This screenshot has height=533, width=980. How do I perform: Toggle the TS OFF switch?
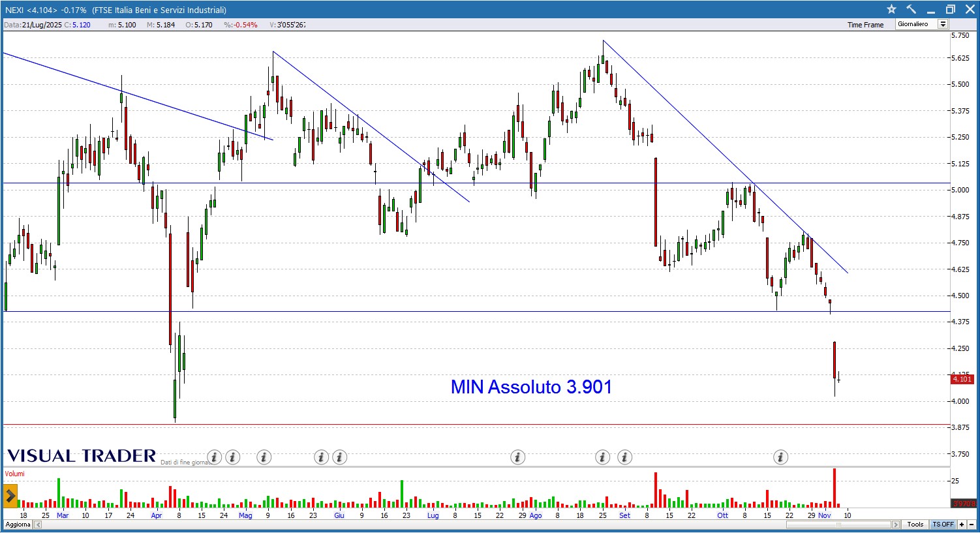click(943, 525)
